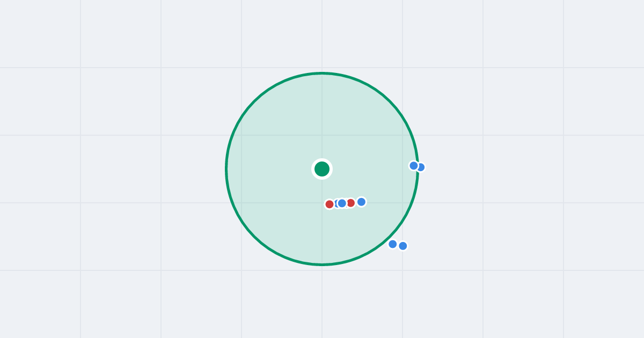Screen dimensions: 644x338
Task: Click the green center marker of the circle
Action: coord(322,169)
